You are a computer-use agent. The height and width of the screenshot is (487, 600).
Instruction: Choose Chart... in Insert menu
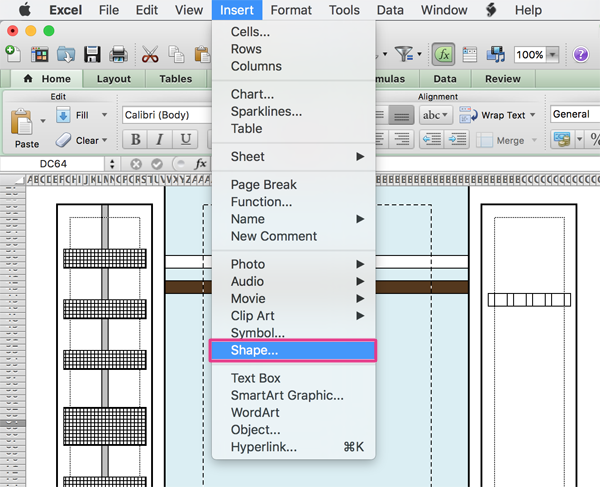click(293, 94)
